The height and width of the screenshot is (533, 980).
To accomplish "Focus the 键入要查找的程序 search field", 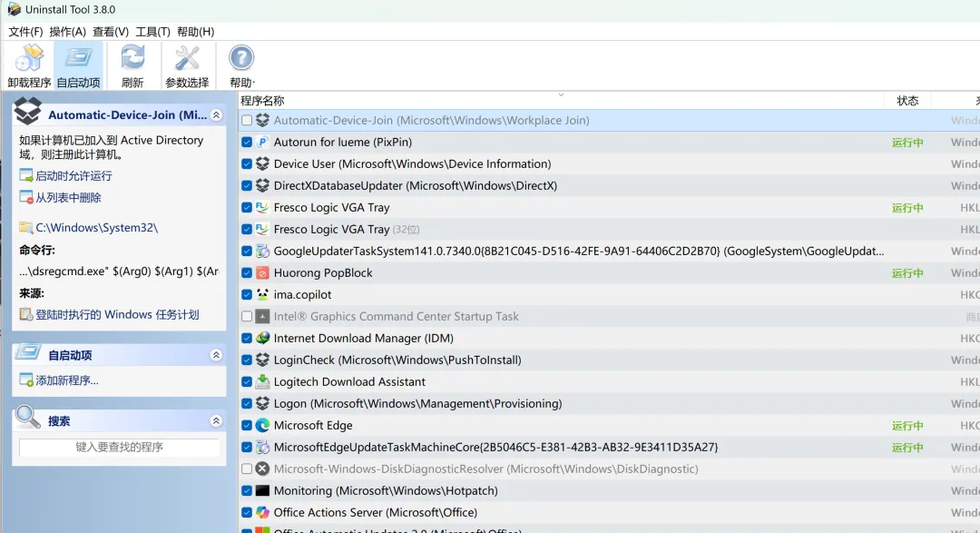I will [119, 448].
